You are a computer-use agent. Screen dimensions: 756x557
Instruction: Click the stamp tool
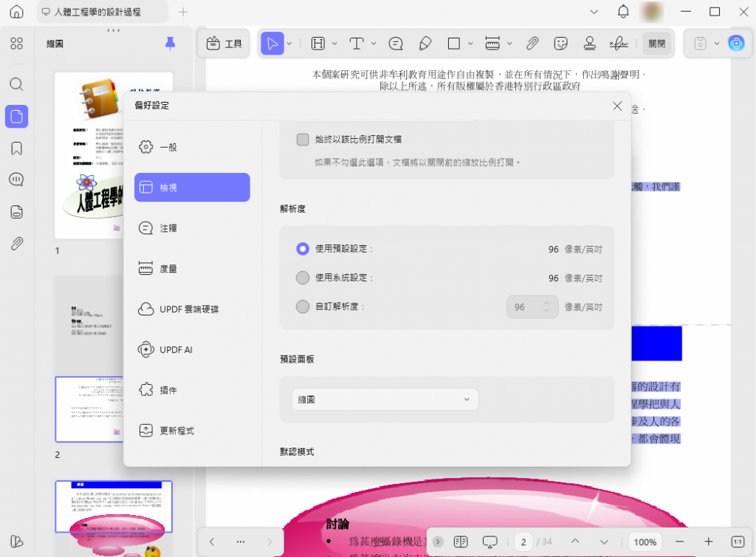click(x=589, y=43)
